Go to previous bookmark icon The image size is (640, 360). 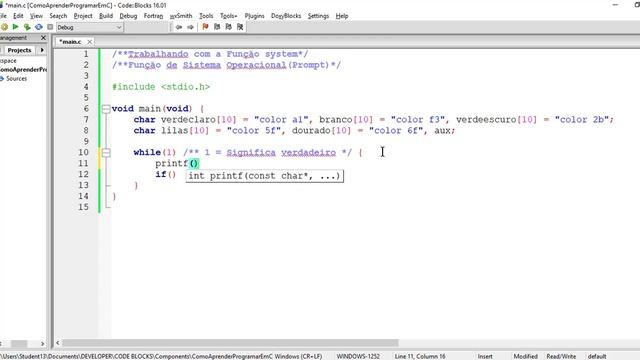pos(217,27)
